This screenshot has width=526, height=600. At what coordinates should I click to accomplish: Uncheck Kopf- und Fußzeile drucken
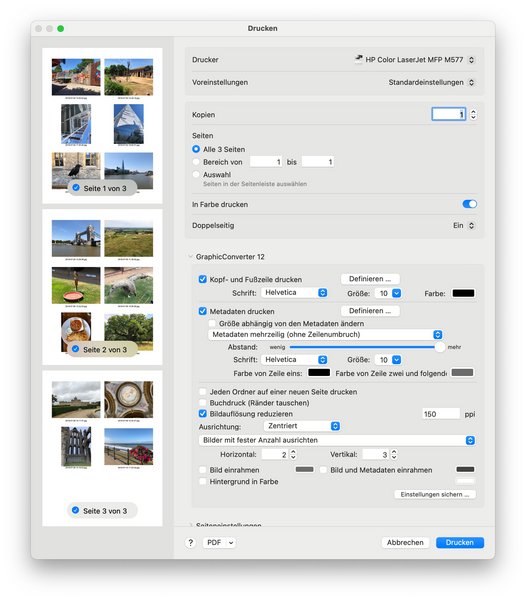(x=203, y=279)
